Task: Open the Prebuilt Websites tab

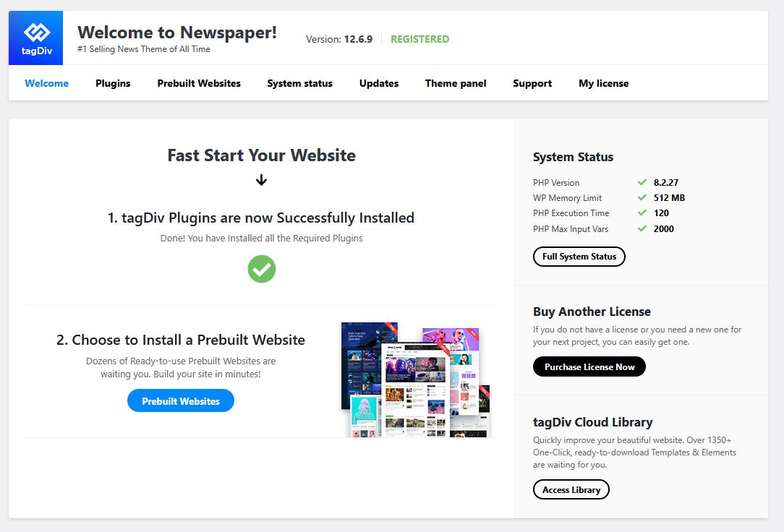Action: (x=199, y=83)
